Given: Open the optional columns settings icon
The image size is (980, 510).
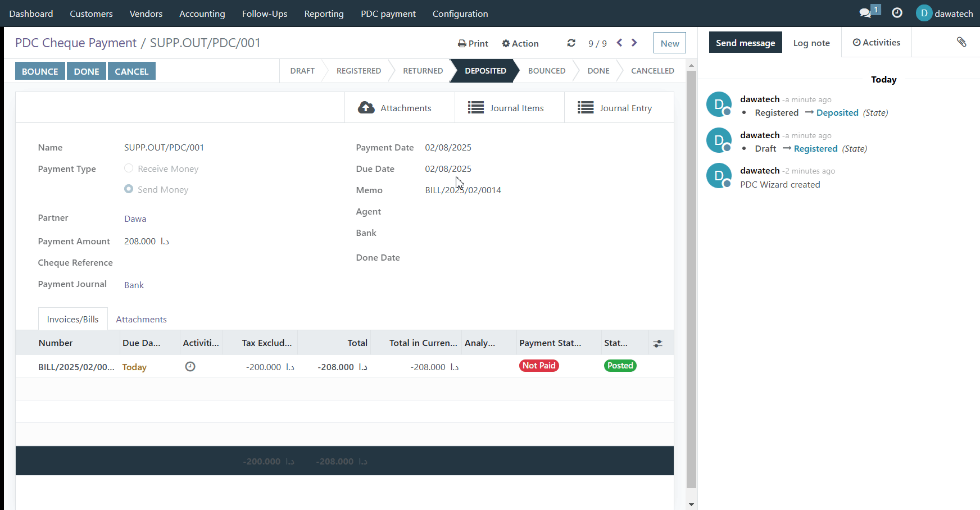Looking at the screenshot, I should coord(658,343).
